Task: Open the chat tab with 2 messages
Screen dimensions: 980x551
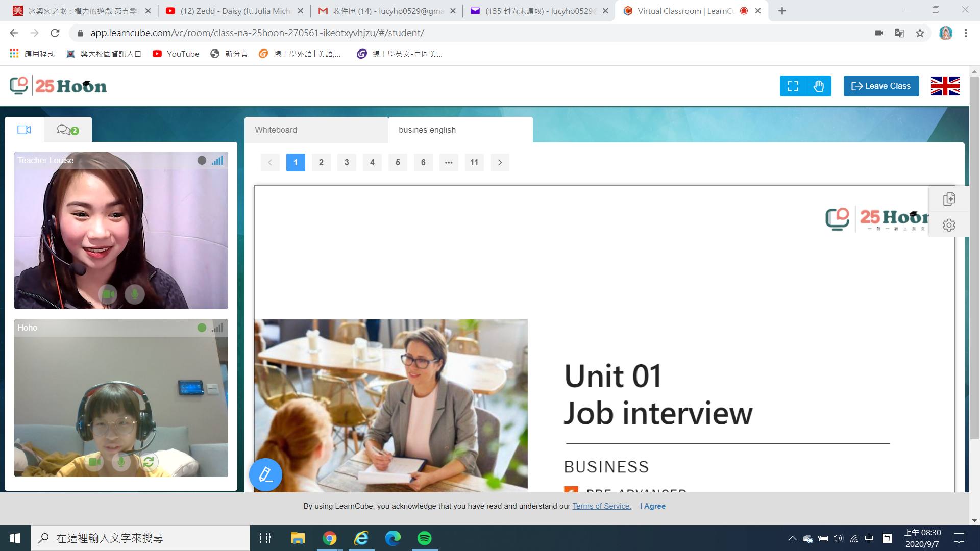Action: (x=67, y=130)
